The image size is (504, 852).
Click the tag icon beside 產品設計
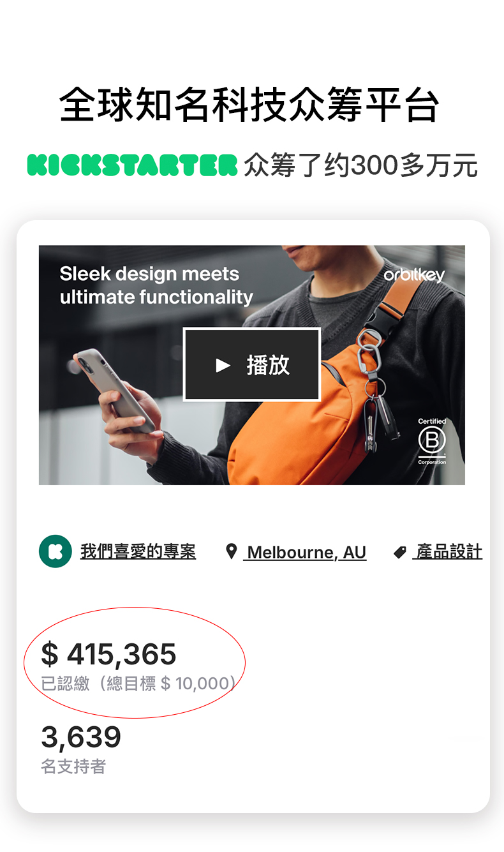tap(400, 552)
